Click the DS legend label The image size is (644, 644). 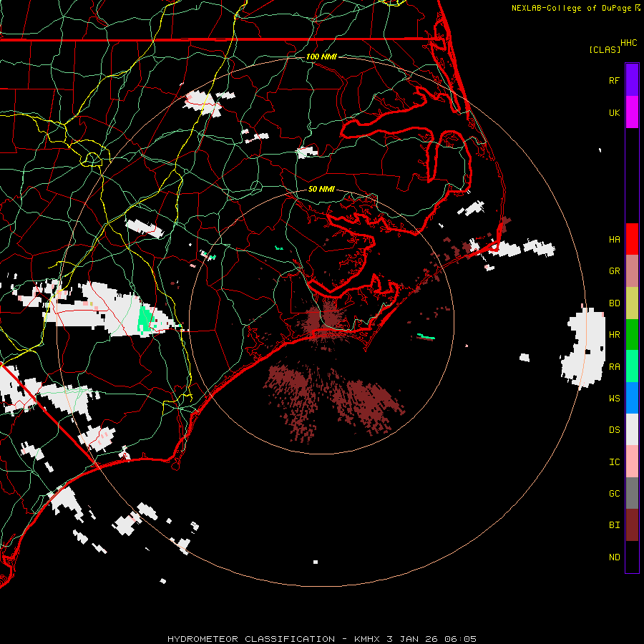tap(614, 430)
